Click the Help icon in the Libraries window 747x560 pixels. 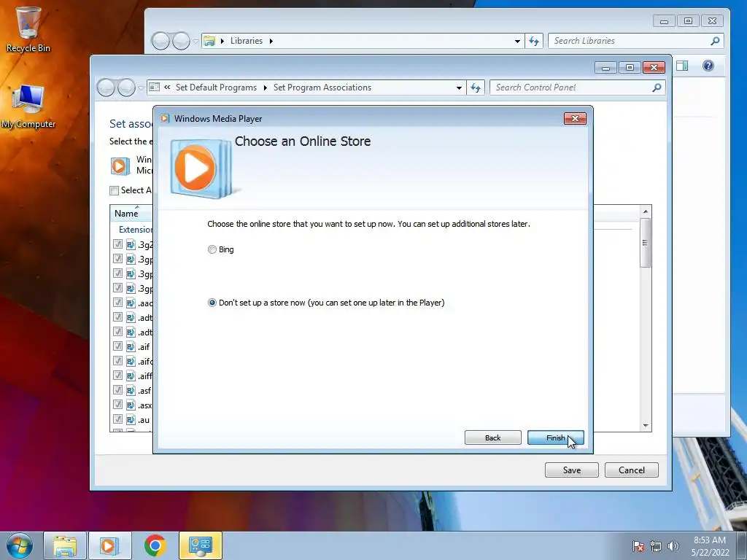708,66
